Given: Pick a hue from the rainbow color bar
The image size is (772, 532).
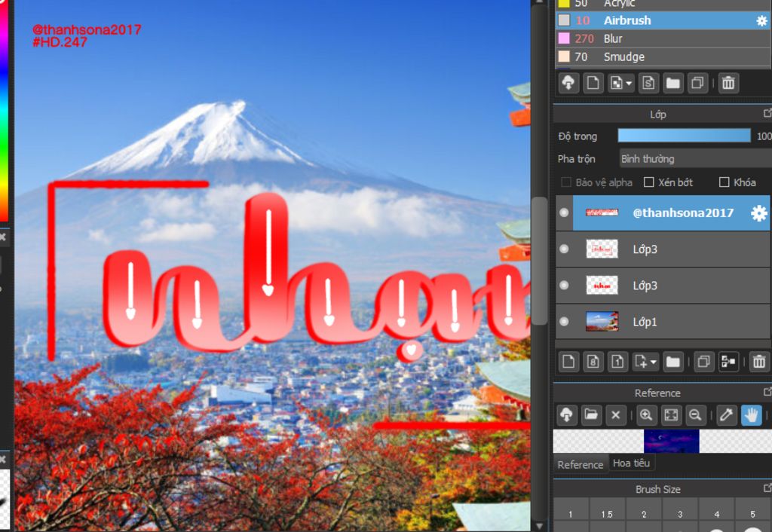Looking at the screenshot, I should click(x=4, y=111).
